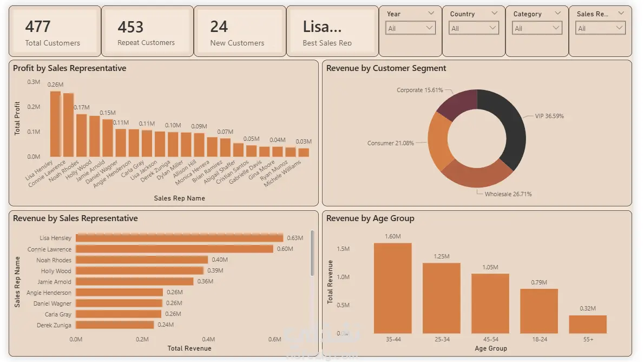Select the 477 Total Customers card
Image resolution: width=644 pixels, height=362 pixels.
point(55,31)
